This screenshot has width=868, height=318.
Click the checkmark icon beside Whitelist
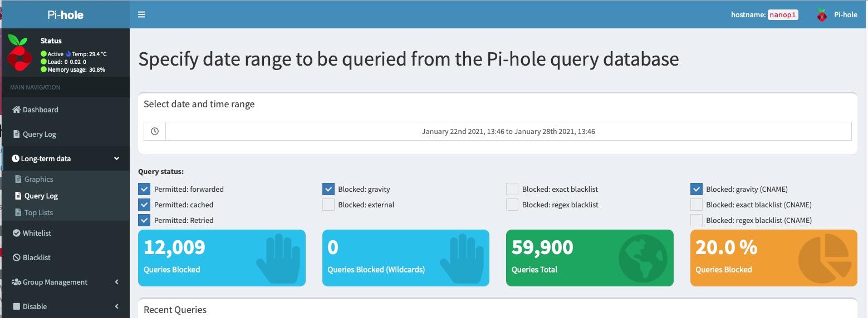coord(16,233)
